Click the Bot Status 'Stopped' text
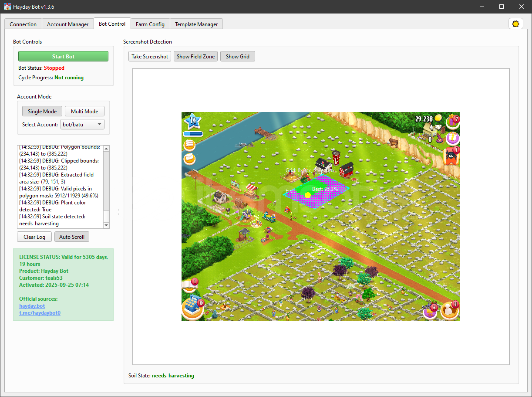This screenshot has width=532, height=397. [x=54, y=68]
